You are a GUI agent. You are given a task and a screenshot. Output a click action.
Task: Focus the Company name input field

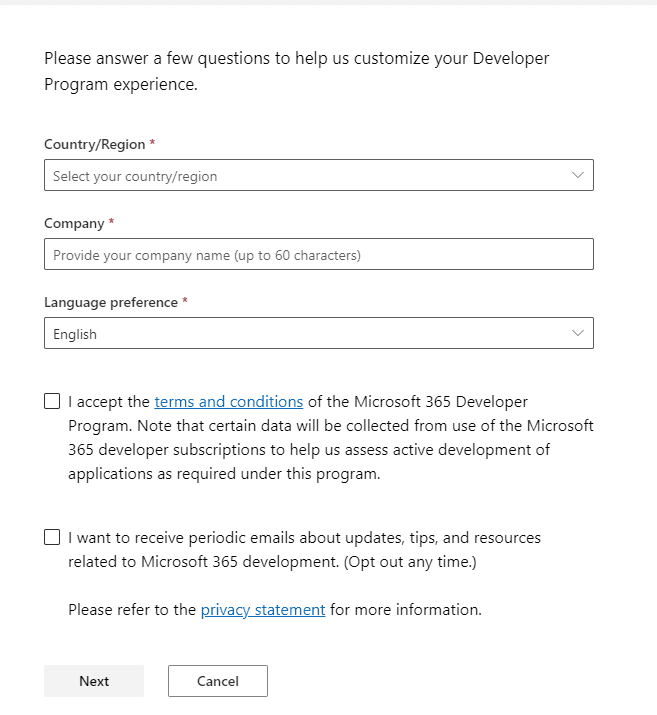pyautogui.click(x=319, y=254)
